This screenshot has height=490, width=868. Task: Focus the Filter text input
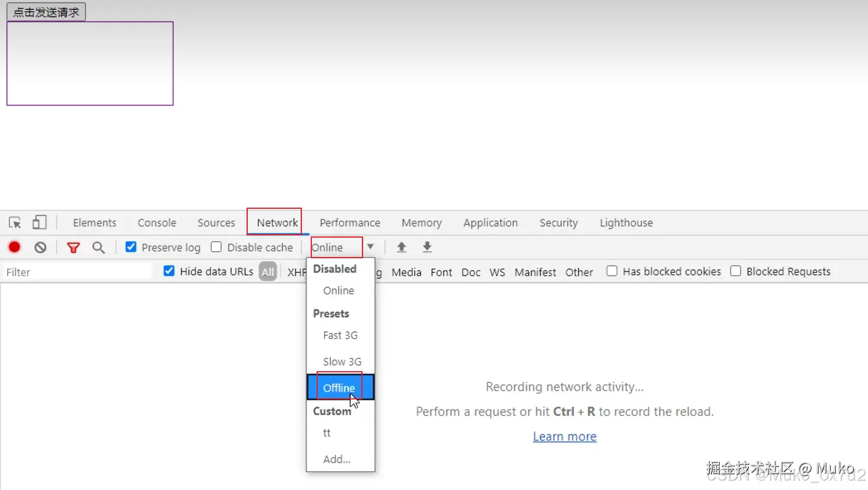[x=78, y=272]
